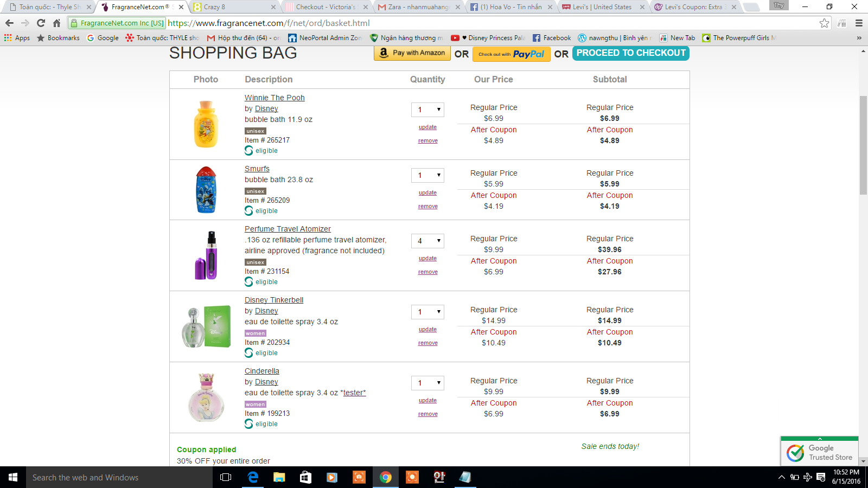The width and height of the screenshot is (868, 488).
Task: Bookmark this page with the star icon
Action: [x=824, y=23]
